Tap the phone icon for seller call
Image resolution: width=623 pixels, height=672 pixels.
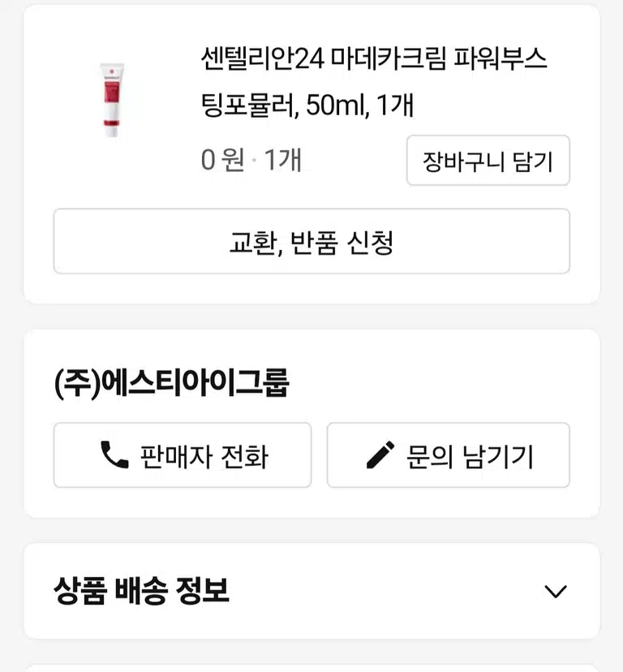pos(114,454)
